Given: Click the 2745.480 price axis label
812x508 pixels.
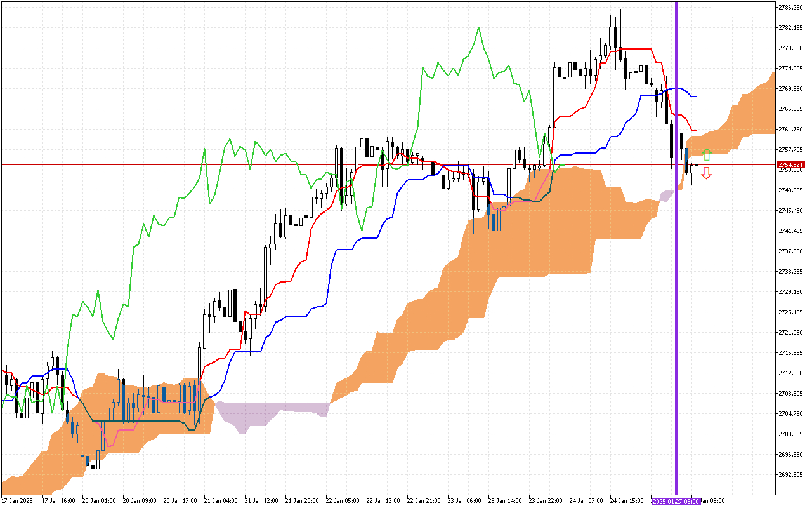Looking at the screenshot, I should [x=790, y=211].
